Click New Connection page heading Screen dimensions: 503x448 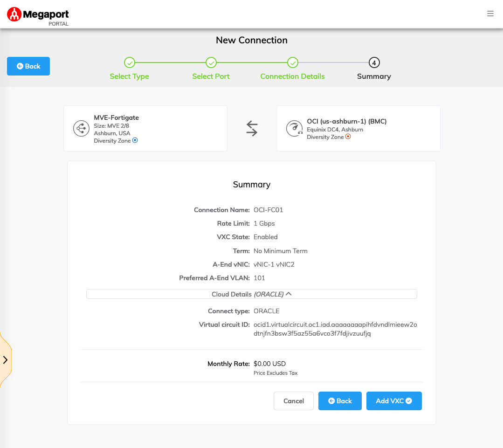tap(252, 40)
